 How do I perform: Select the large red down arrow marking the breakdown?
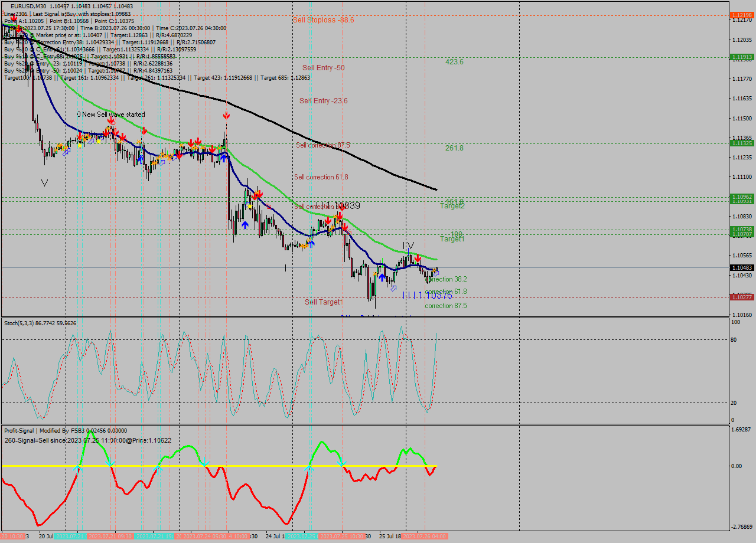(x=226, y=115)
